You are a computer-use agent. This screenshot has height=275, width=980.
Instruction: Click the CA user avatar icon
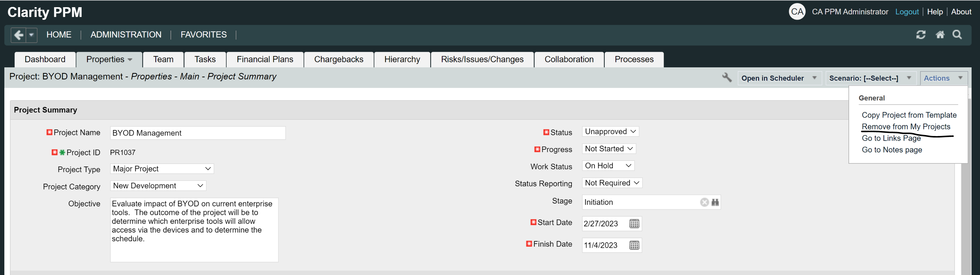pyautogui.click(x=797, y=12)
